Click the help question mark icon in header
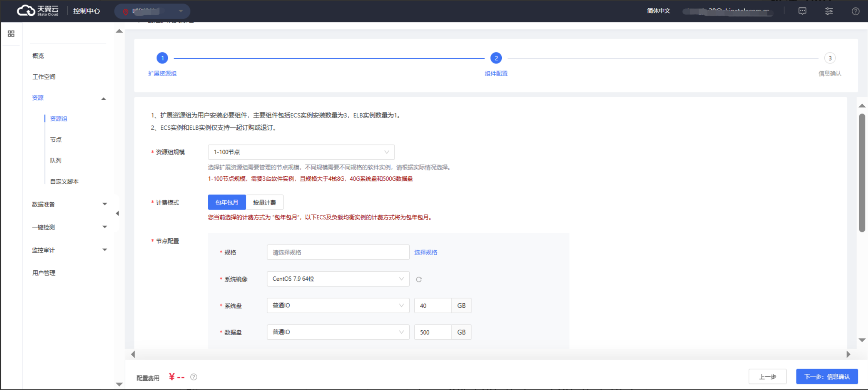The width and height of the screenshot is (868, 390). click(x=855, y=11)
